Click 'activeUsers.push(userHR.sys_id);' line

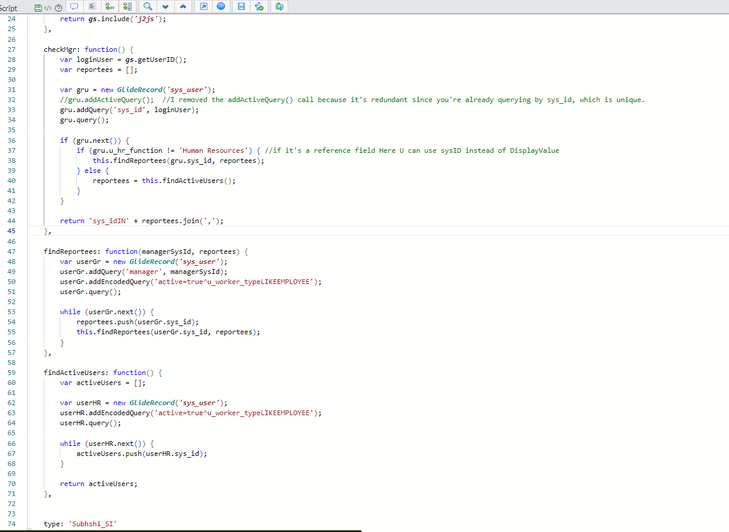(142, 453)
